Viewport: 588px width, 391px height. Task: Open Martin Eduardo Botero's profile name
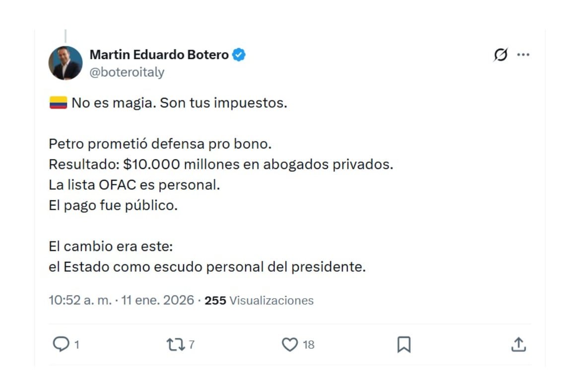click(x=159, y=55)
